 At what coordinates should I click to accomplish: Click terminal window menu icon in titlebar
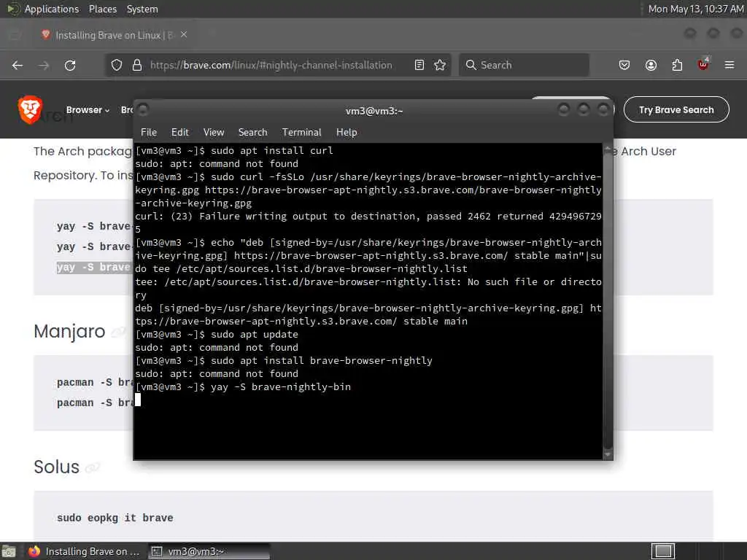point(143,110)
